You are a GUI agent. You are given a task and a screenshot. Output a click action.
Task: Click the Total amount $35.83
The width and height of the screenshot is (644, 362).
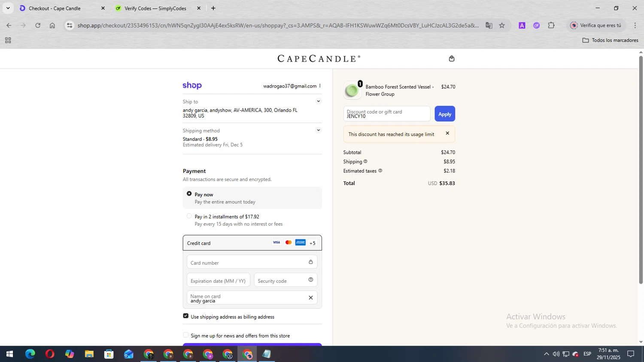pos(447,183)
